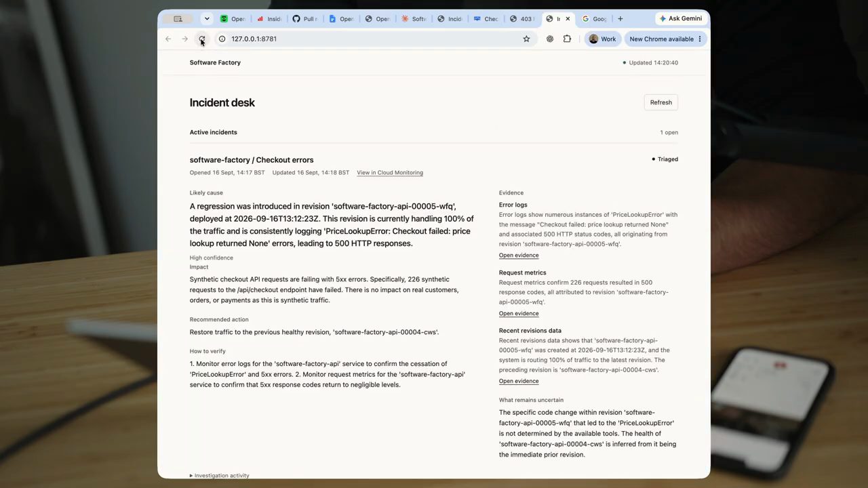
Task: Click the Refresh button on Incident desk
Action: [660, 102]
